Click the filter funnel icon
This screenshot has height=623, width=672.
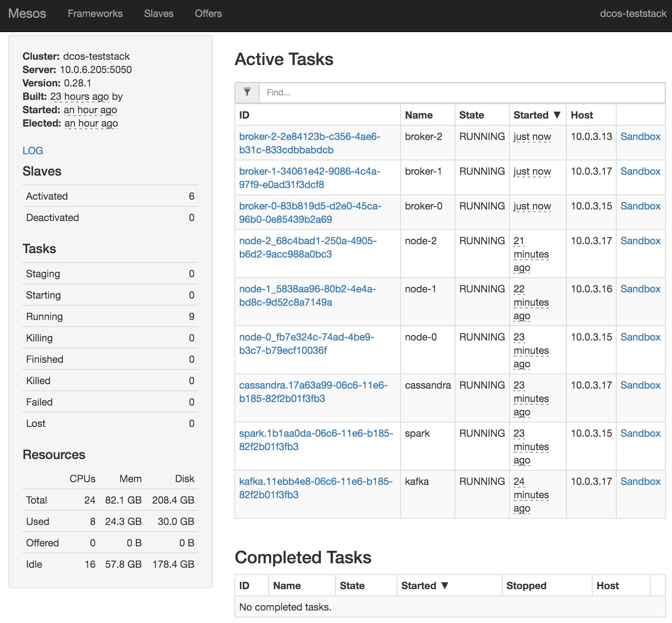(x=247, y=92)
